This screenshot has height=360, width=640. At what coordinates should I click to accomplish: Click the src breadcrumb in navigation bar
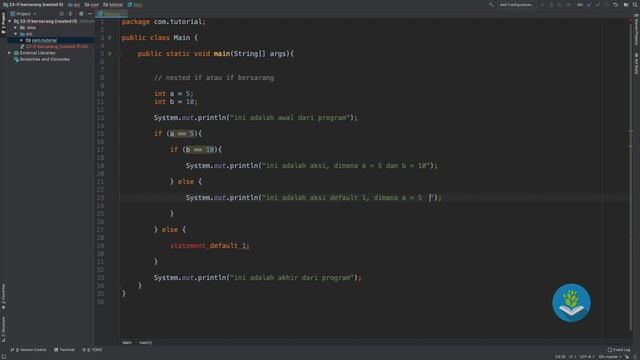pos(74,4)
